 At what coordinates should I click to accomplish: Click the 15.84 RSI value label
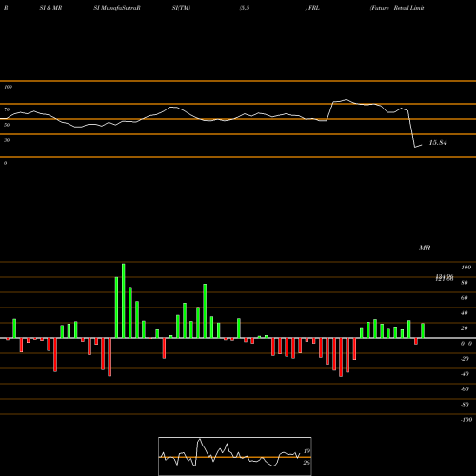coord(438,143)
